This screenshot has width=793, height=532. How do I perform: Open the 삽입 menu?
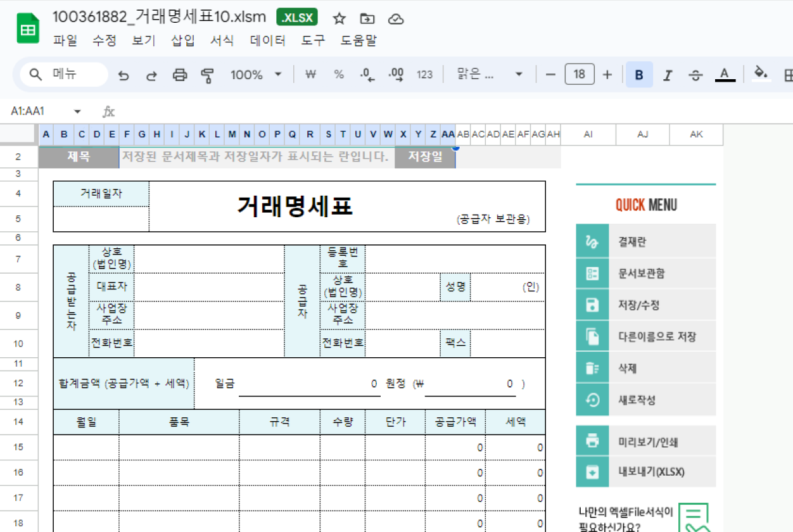(x=183, y=41)
